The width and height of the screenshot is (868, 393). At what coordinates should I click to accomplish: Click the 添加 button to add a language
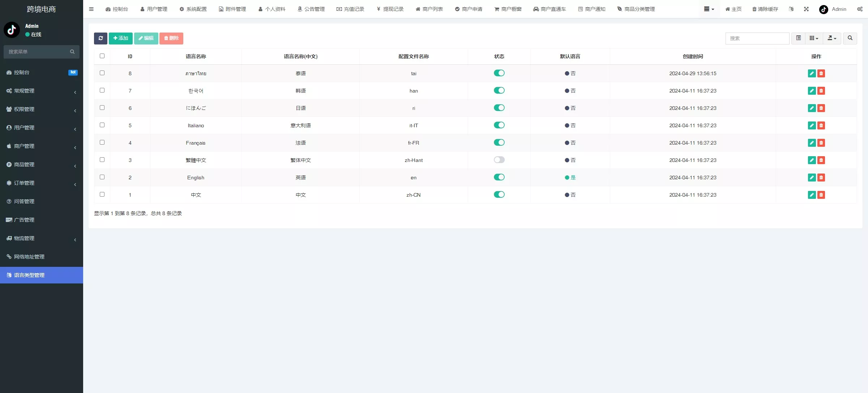point(120,38)
